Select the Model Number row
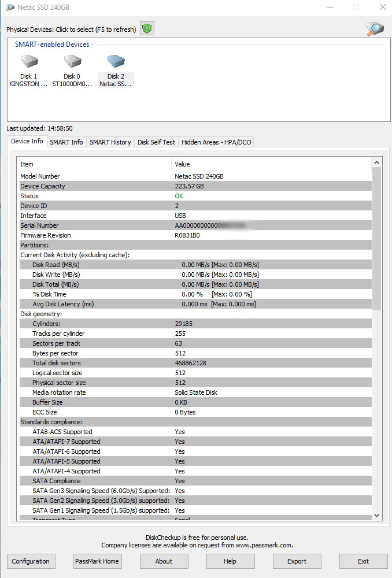This screenshot has width=392, height=578. click(194, 176)
